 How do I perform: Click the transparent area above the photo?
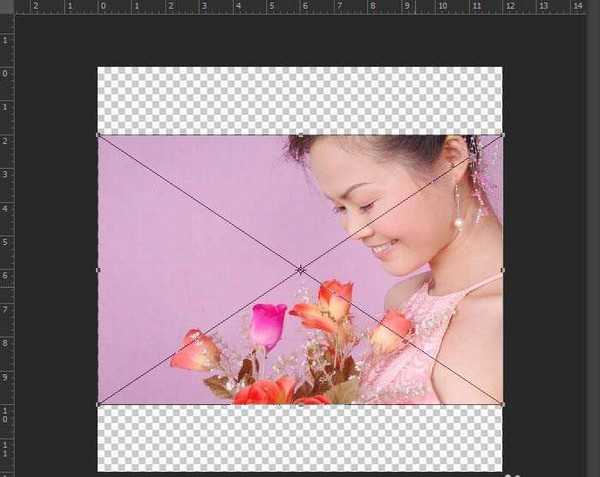[300, 100]
